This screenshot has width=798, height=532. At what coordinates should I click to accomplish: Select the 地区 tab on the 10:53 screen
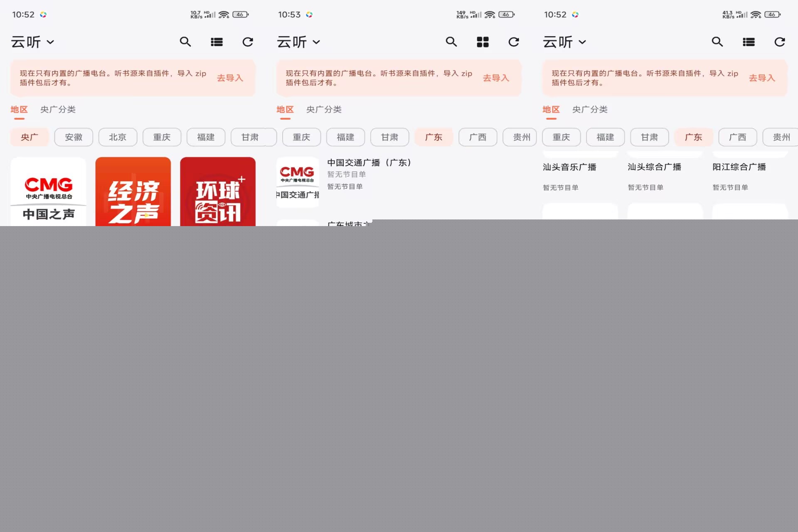click(285, 110)
